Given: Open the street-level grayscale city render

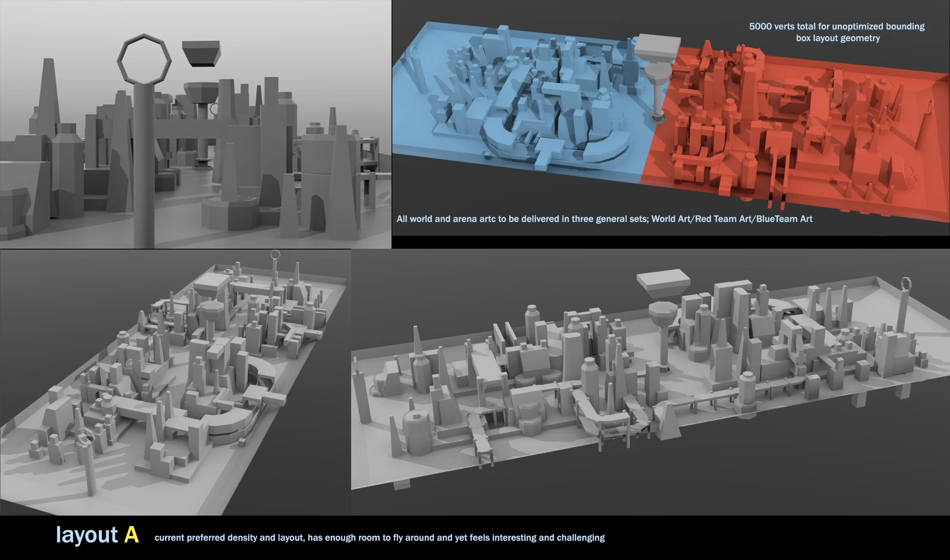Looking at the screenshot, I should [196, 124].
